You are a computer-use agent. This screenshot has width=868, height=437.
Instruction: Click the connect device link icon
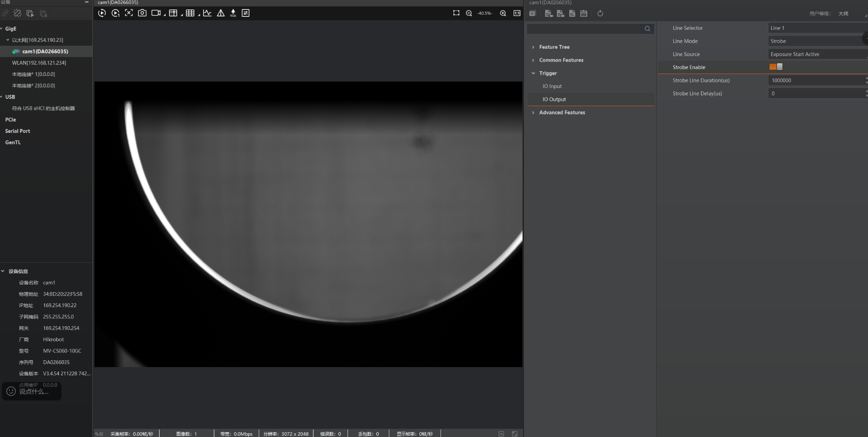click(x=5, y=13)
